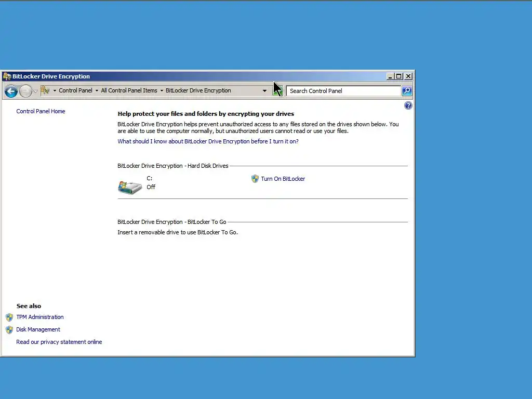
Task: Click shield icon next to TPM Administration
Action: (x=9, y=317)
